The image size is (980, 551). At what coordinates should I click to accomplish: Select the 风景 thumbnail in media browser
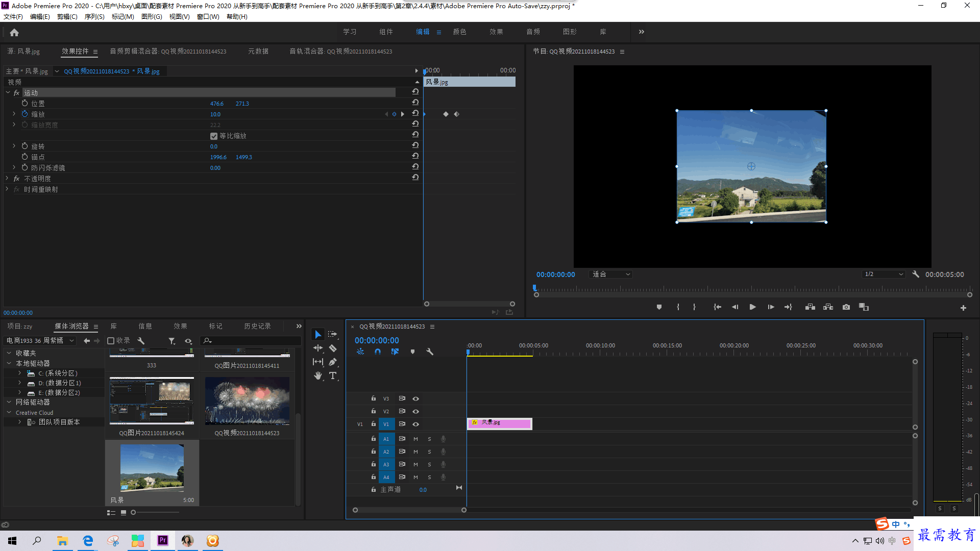coord(152,467)
